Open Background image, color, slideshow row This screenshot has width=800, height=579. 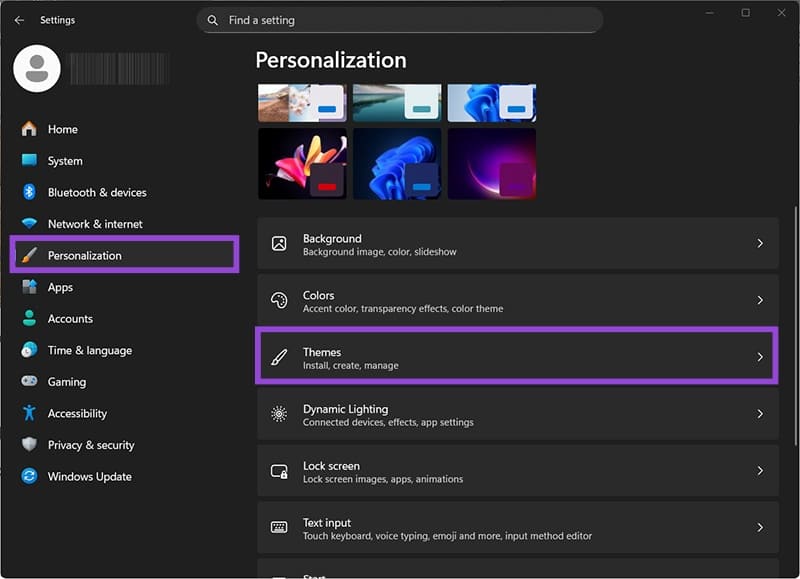click(518, 243)
